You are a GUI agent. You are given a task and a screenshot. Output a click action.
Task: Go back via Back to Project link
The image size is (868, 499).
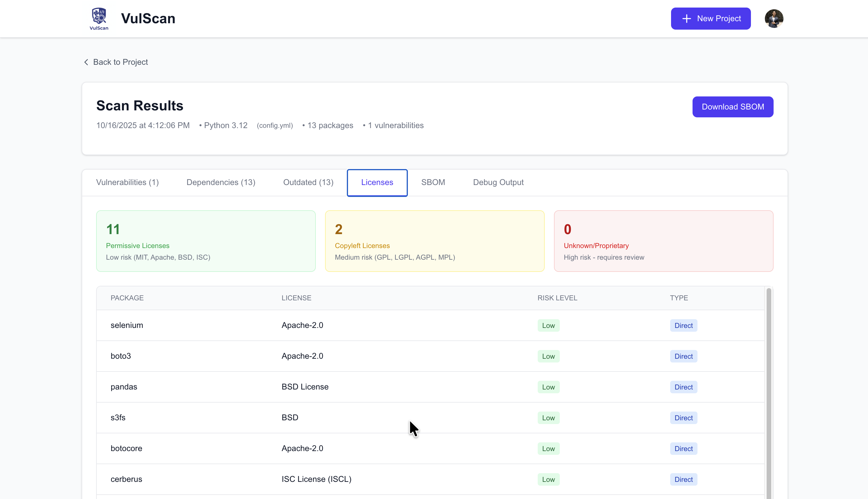tap(120, 62)
